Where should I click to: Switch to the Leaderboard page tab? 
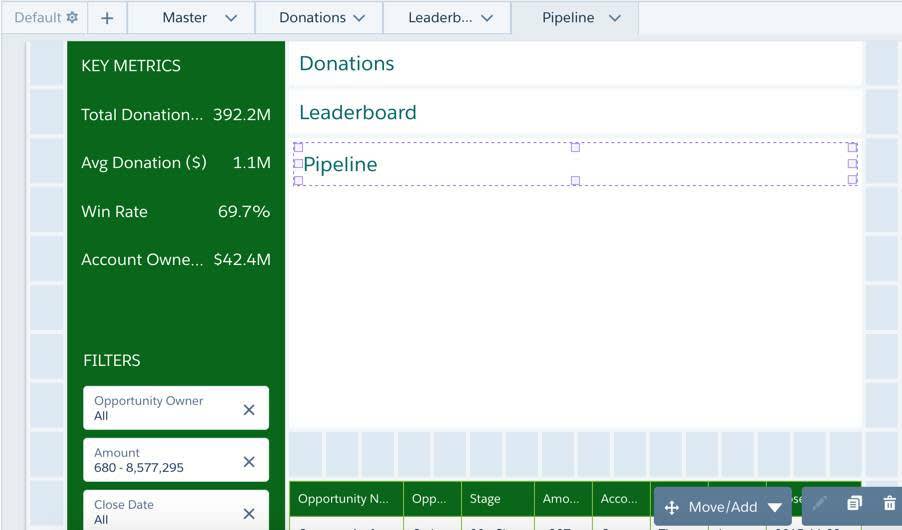point(440,18)
